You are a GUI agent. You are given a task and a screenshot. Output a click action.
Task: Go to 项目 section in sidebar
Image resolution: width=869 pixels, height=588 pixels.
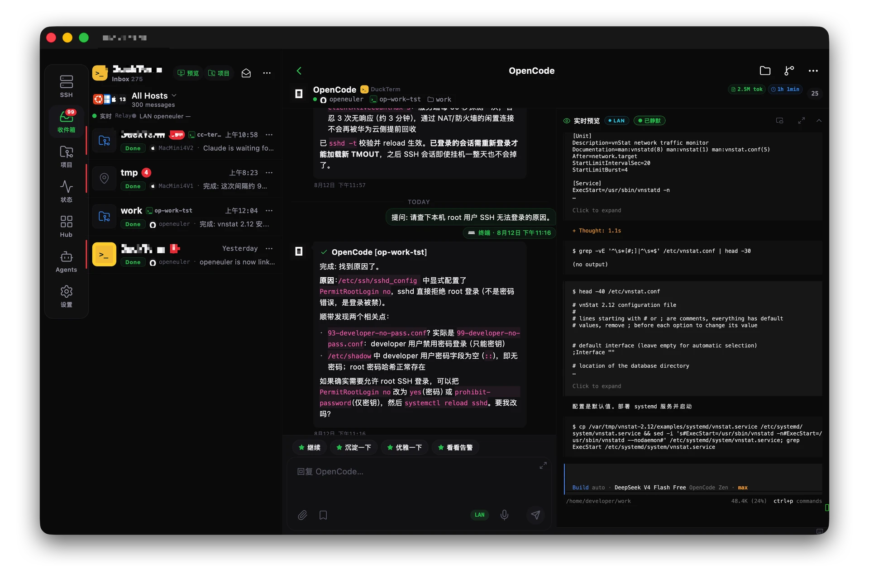pos(66,156)
